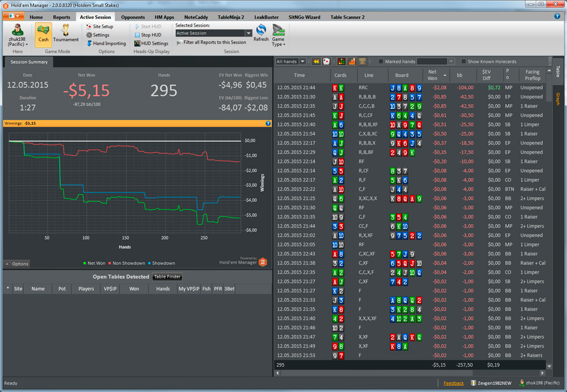Open the Marked hands dropdown
Screen dimensions: 567x392
click(451, 61)
